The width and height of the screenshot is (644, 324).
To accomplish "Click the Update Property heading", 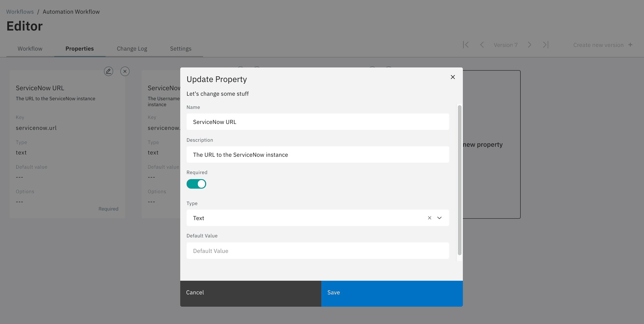I will [x=217, y=79].
